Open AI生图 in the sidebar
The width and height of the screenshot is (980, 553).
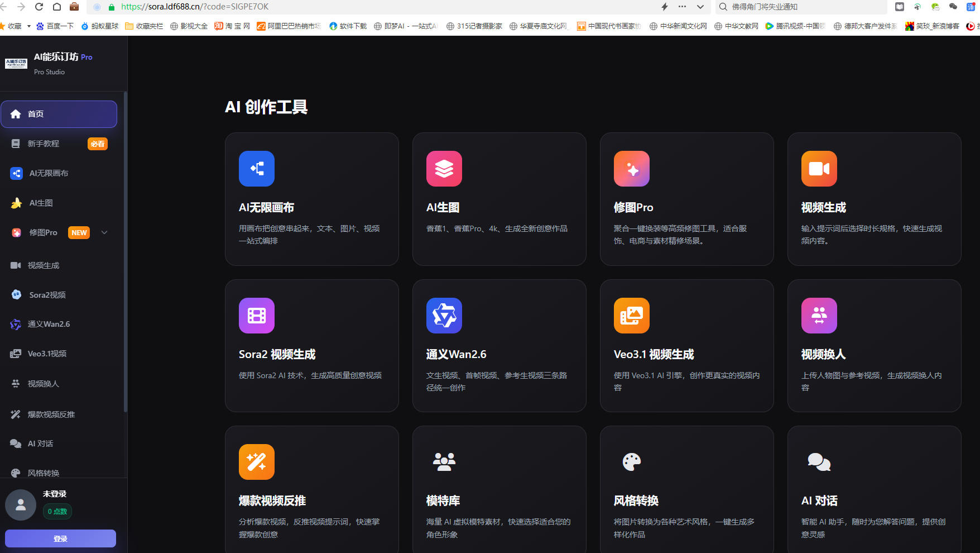click(59, 203)
